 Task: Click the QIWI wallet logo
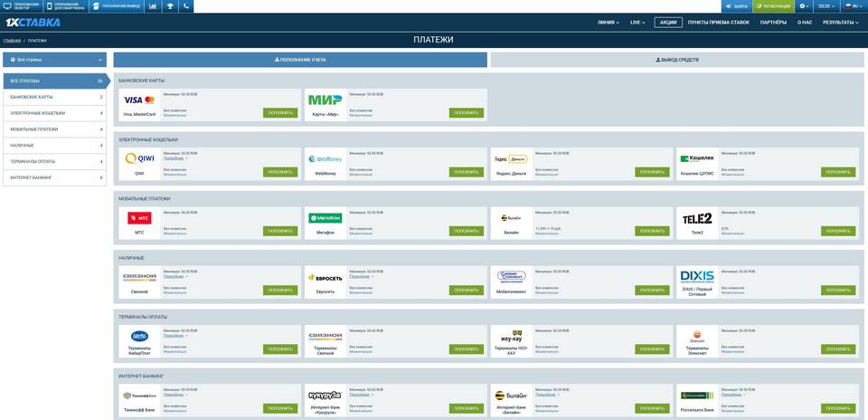(139, 158)
